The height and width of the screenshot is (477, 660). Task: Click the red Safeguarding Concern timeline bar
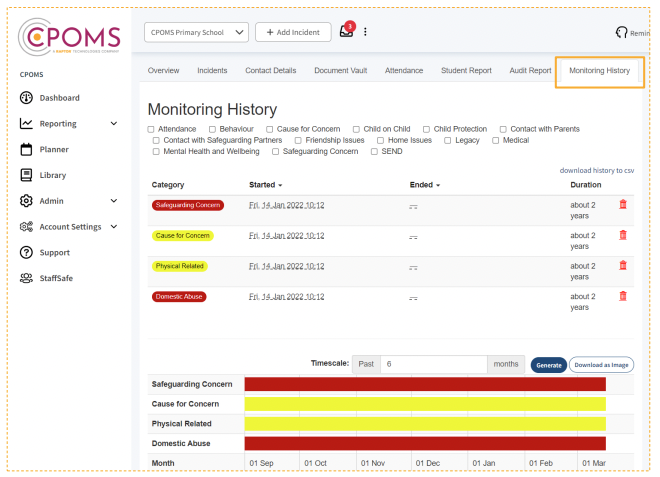coord(425,384)
